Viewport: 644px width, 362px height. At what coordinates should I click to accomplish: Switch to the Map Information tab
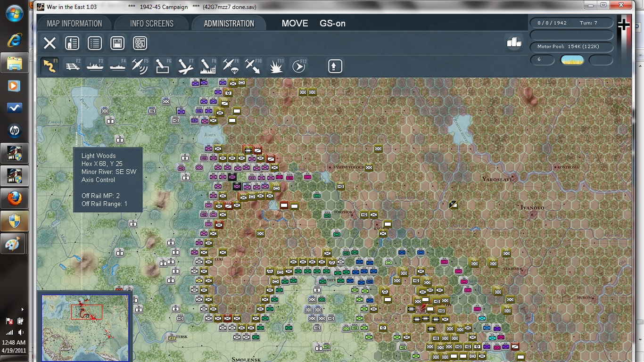coord(74,24)
